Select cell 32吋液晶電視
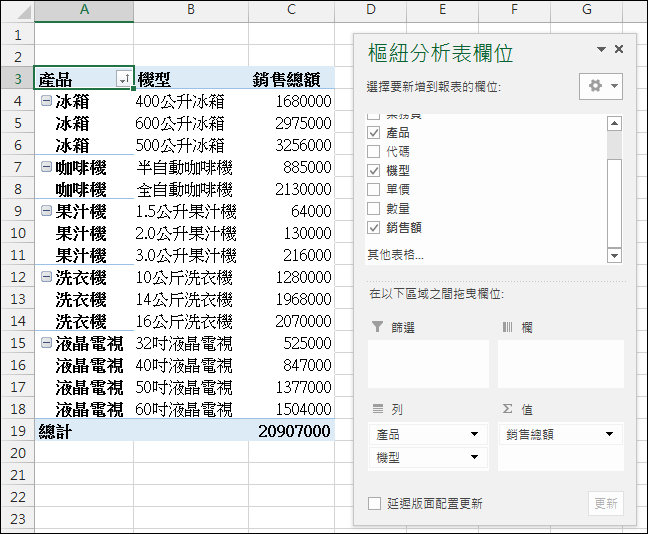648x534 pixels. click(191, 343)
